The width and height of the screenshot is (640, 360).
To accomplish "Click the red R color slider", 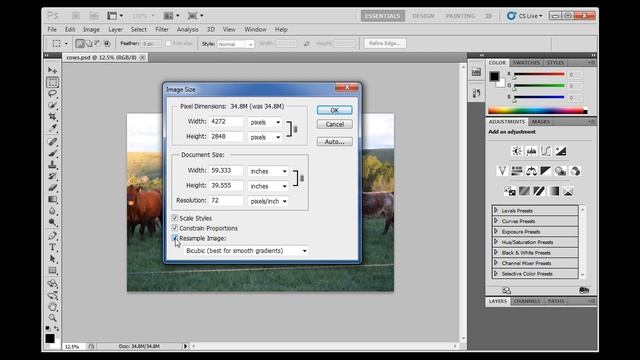I will pos(539,74).
